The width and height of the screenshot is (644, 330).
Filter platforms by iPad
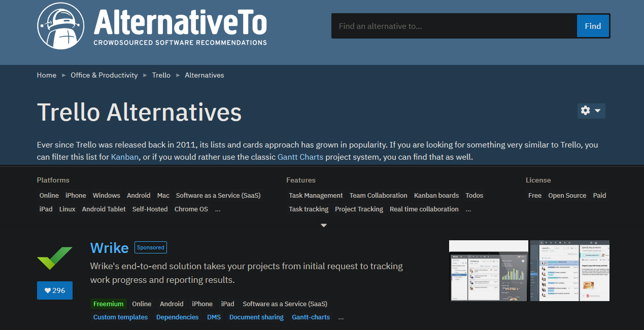(x=46, y=209)
